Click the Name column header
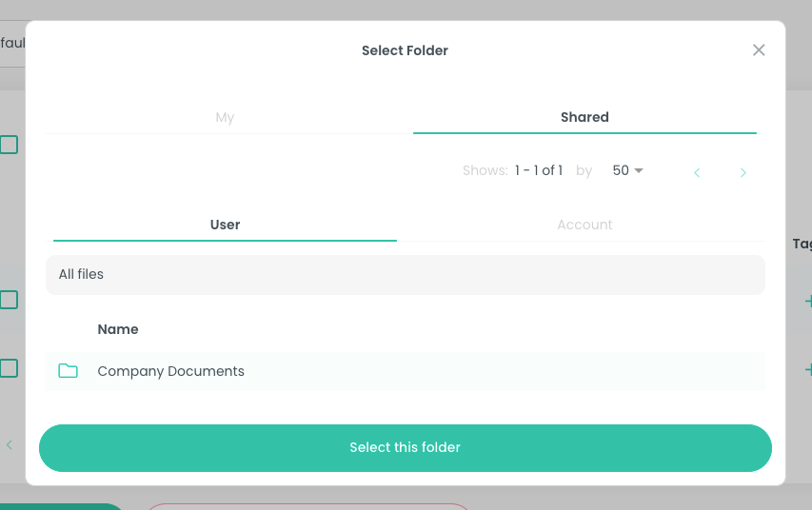Screen dimensions: 812x510 [x=118, y=329]
